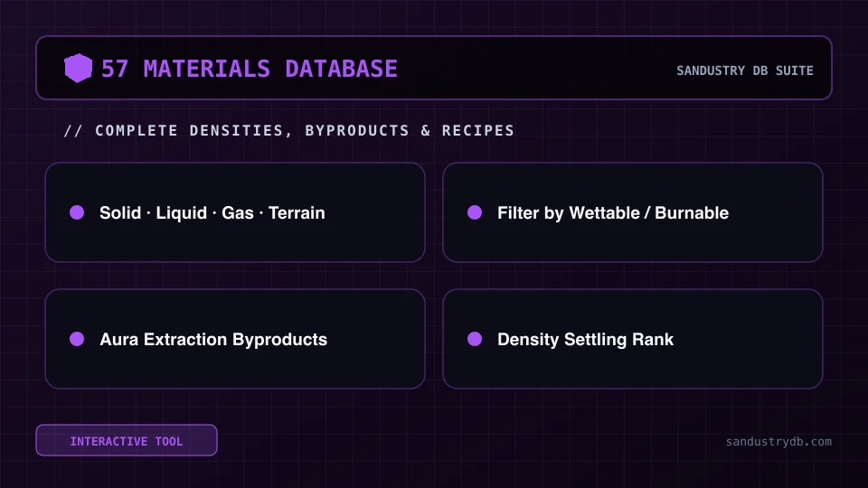Open the Solid Liquid Gas Terrain card
The height and width of the screenshot is (488, 868).
235,212
